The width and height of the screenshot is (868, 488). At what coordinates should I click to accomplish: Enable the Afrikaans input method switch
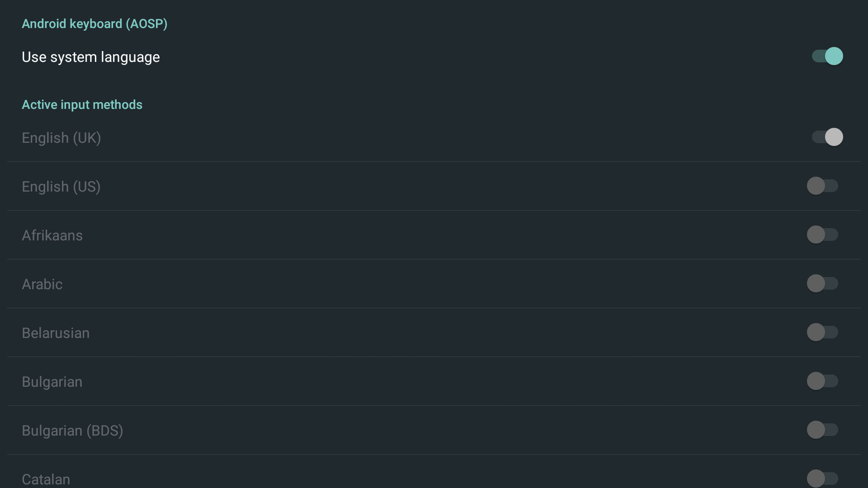(822, 235)
